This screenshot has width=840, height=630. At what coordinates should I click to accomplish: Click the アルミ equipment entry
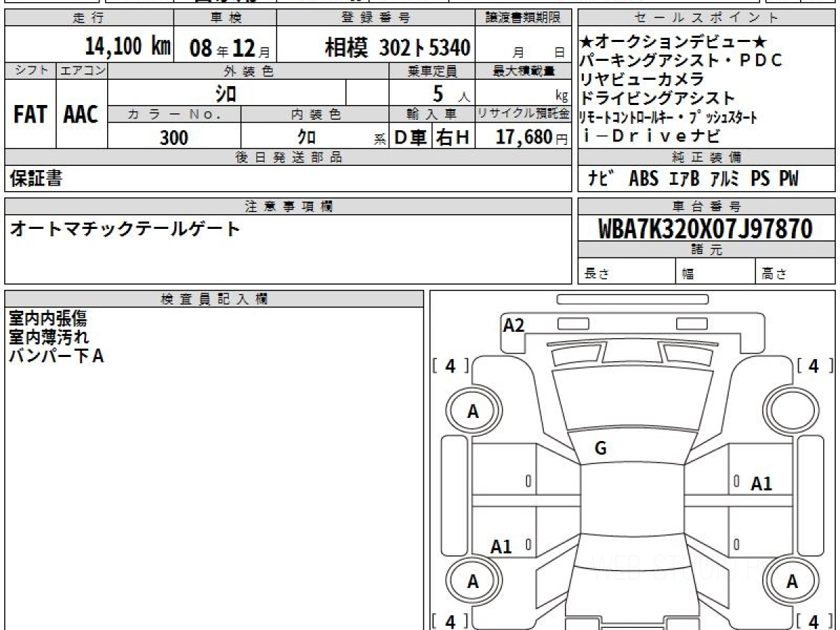tap(724, 178)
